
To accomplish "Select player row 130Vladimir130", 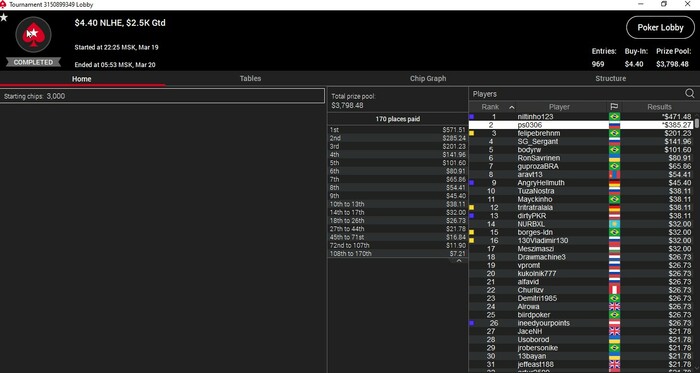I will tap(582, 240).
